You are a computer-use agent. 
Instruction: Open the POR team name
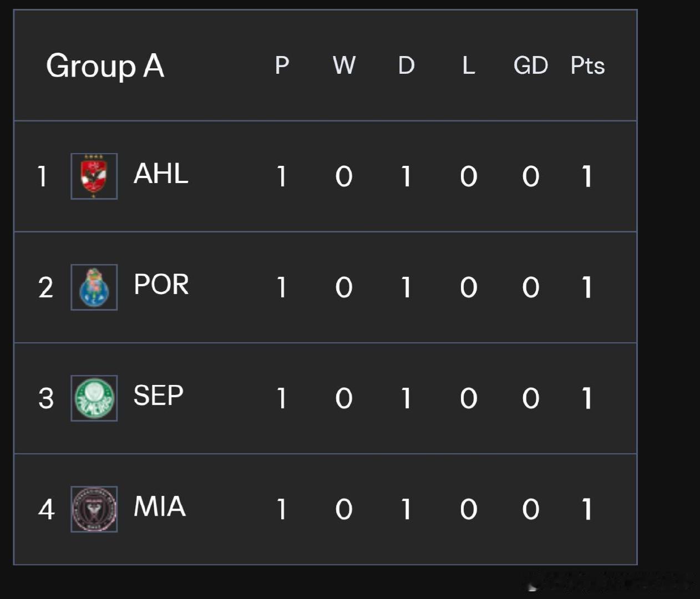[161, 285]
